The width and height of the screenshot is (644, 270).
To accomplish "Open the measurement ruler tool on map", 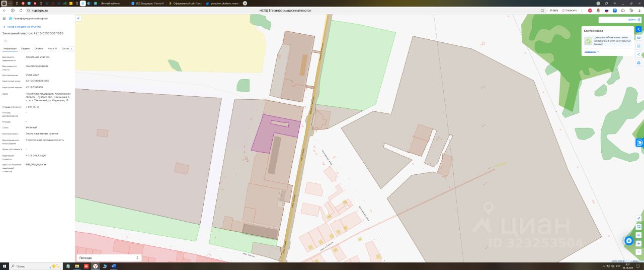I will [639, 38].
